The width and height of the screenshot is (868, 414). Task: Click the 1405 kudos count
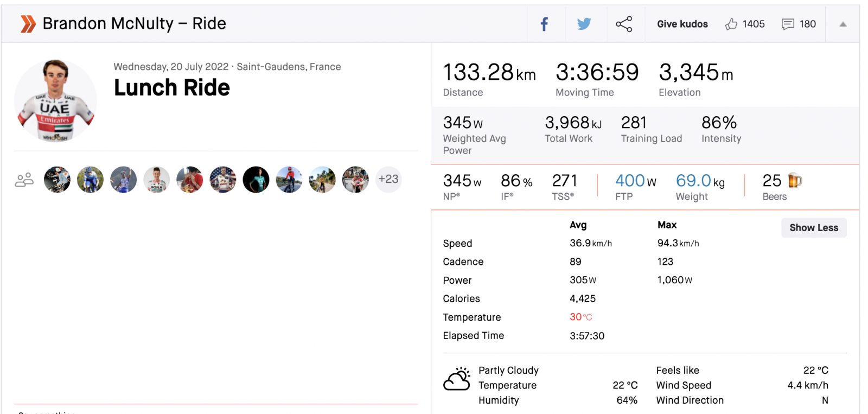[x=754, y=24]
